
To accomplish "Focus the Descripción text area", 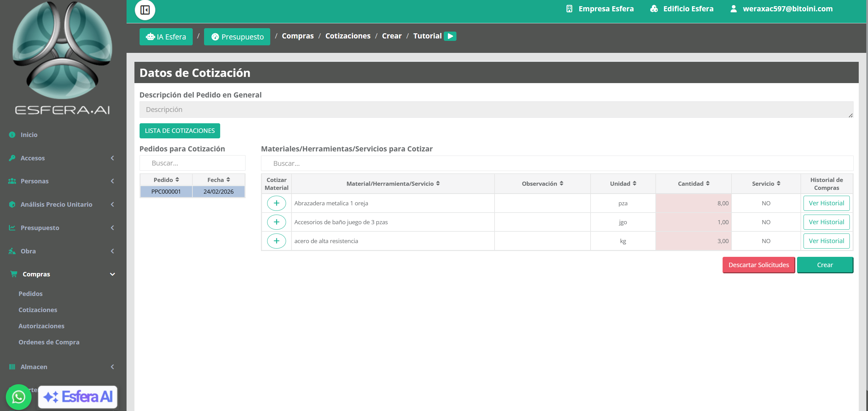I will [x=496, y=110].
